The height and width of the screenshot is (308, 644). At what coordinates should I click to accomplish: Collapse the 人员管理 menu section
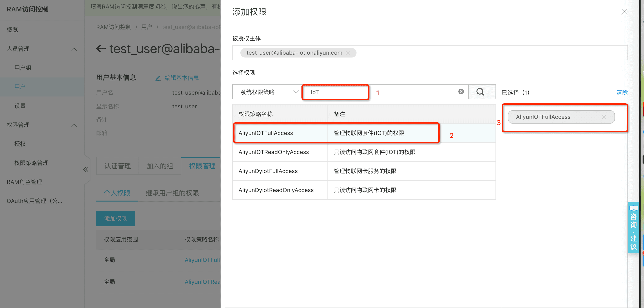click(74, 49)
